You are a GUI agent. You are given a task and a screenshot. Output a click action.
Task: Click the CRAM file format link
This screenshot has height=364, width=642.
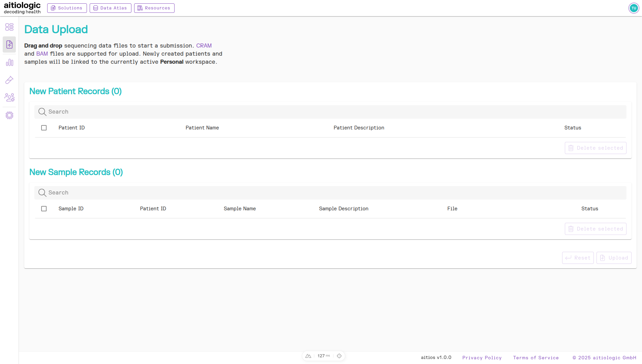tap(204, 45)
